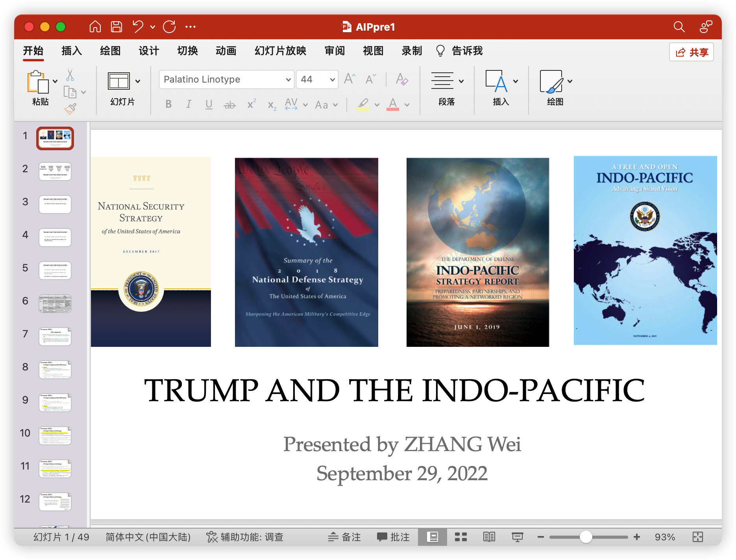Expand the font color arrow
This screenshot has height=560, width=736.
coord(407,105)
